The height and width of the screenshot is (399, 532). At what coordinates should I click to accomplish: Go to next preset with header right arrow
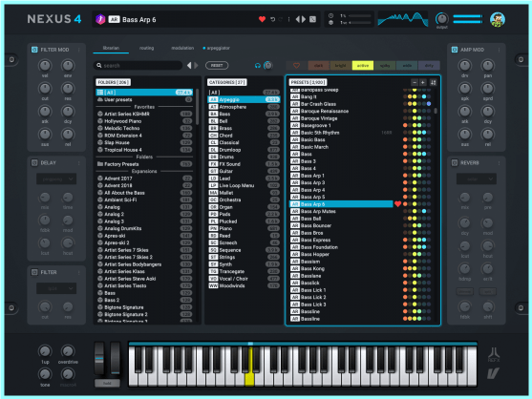[304, 19]
